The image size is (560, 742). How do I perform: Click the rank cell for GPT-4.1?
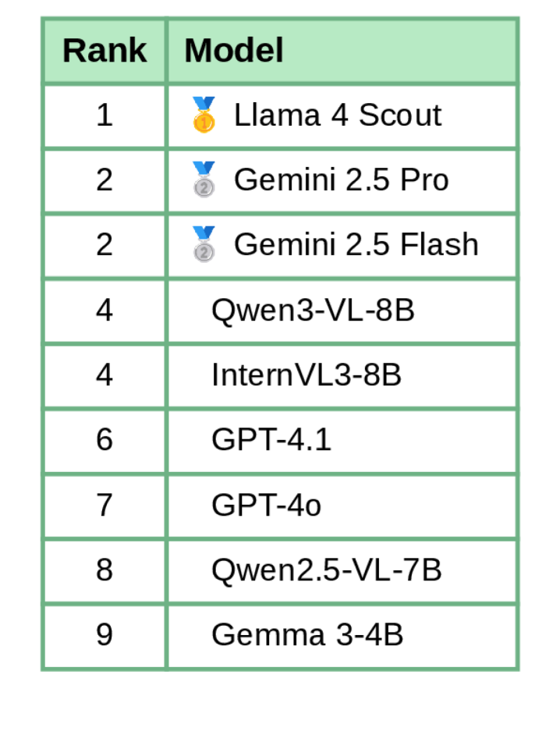coord(105,440)
